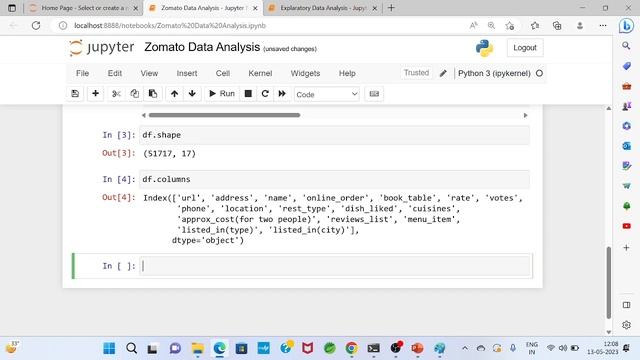Move selected cell up
This screenshot has height=360, width=640.
click(174, 94)
